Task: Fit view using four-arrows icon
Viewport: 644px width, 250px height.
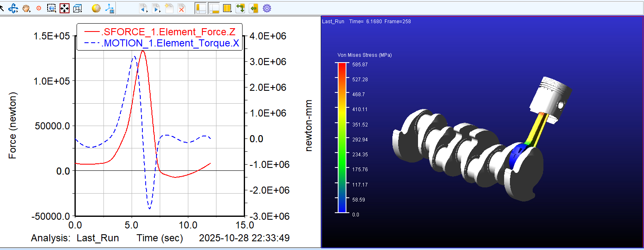Action: point(64,8)
